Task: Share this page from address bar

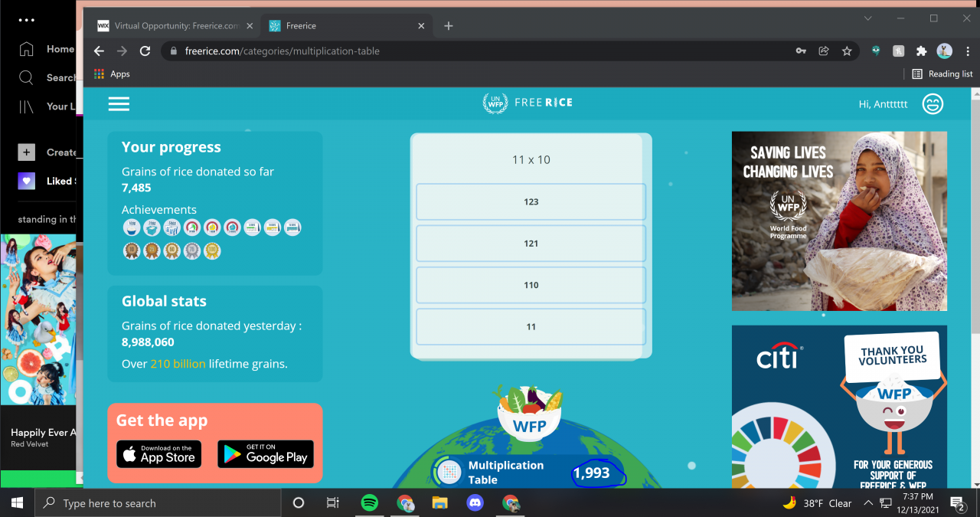Action: tap(824, 51)
